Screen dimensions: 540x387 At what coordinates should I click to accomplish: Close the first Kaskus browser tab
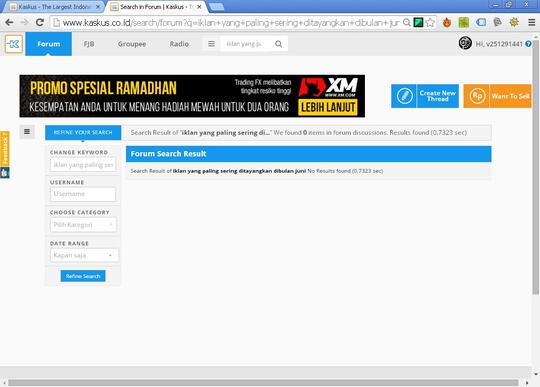pyautogui.click(x=98, y=7)
